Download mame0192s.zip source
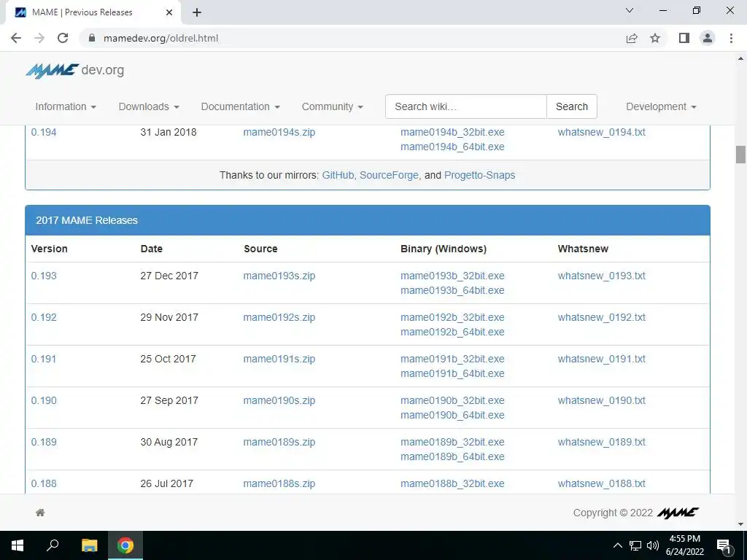The image size is (747, 560). pyautogui.click(x=279, y=317)
